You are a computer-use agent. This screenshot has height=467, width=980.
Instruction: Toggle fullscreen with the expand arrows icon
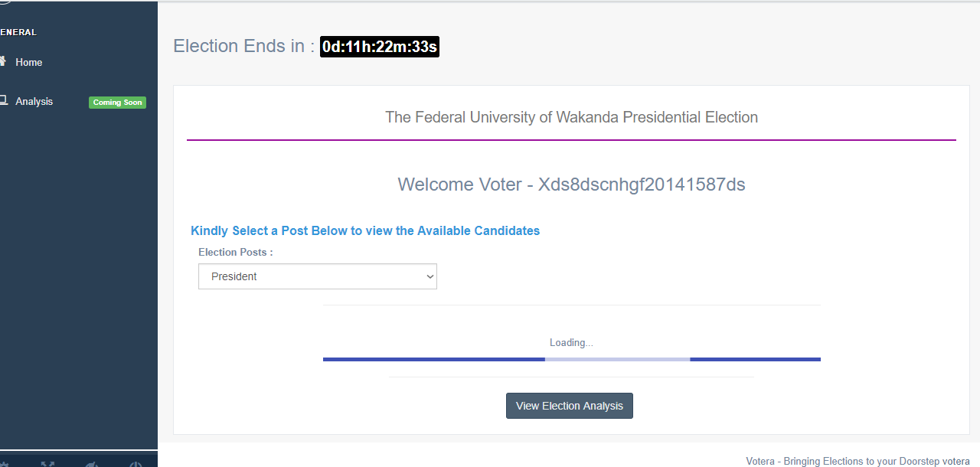[47, 464]
